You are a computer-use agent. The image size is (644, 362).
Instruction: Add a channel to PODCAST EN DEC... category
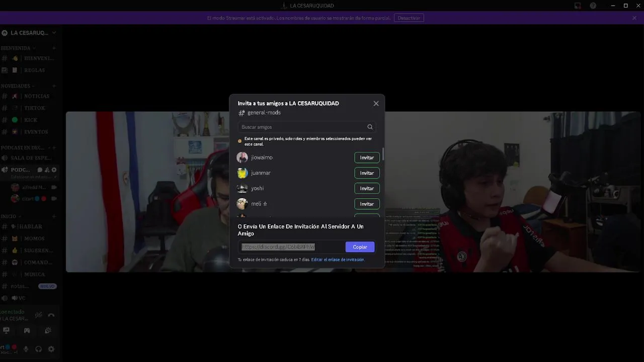click(54, 148)
